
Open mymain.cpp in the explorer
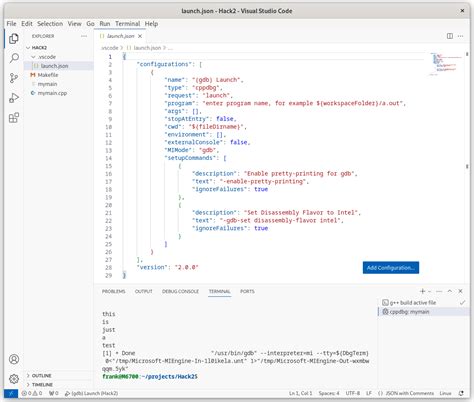[x=52, y=93]
